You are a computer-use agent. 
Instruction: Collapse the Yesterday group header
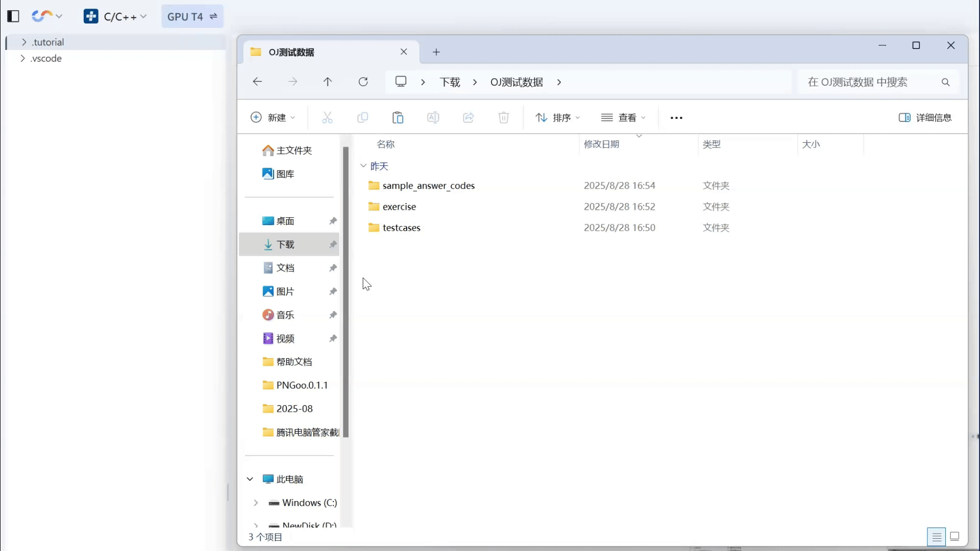click(363, 166)
